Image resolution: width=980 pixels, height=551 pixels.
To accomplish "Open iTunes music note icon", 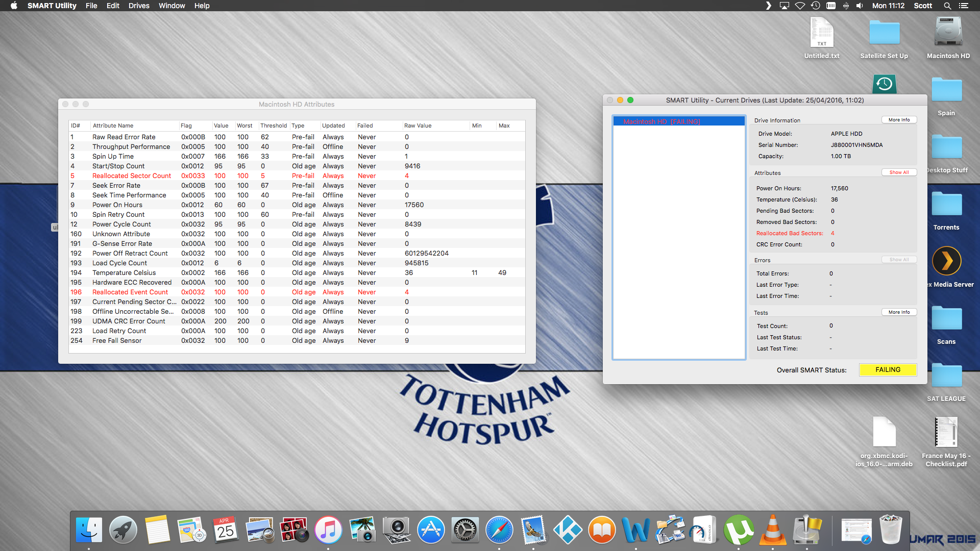I will click(x=328, y=530).
